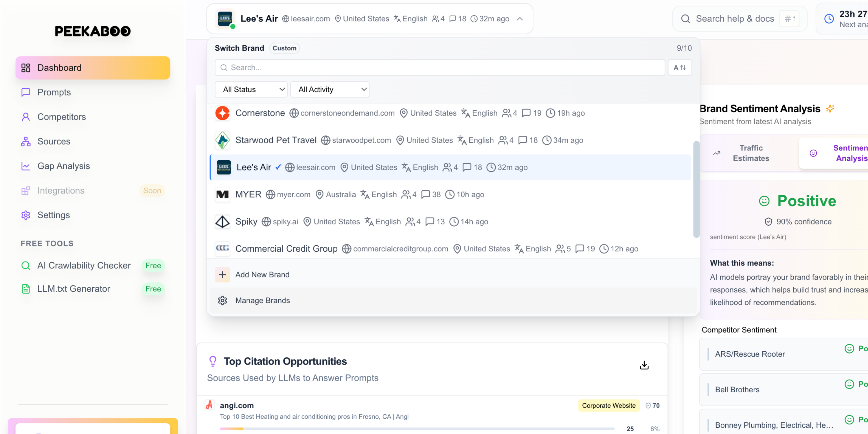Click the Search help & docs field
The image size is (868, 434).
[740, 19]
